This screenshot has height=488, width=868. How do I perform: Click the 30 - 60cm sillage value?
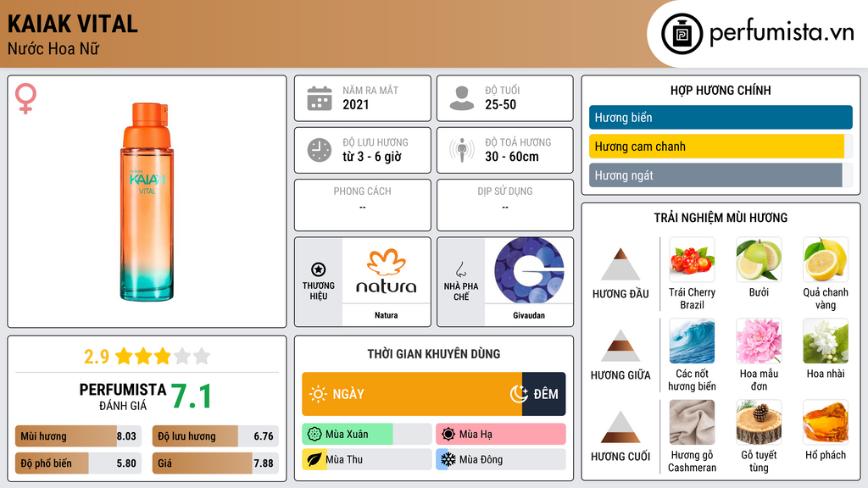coord(511,157)
